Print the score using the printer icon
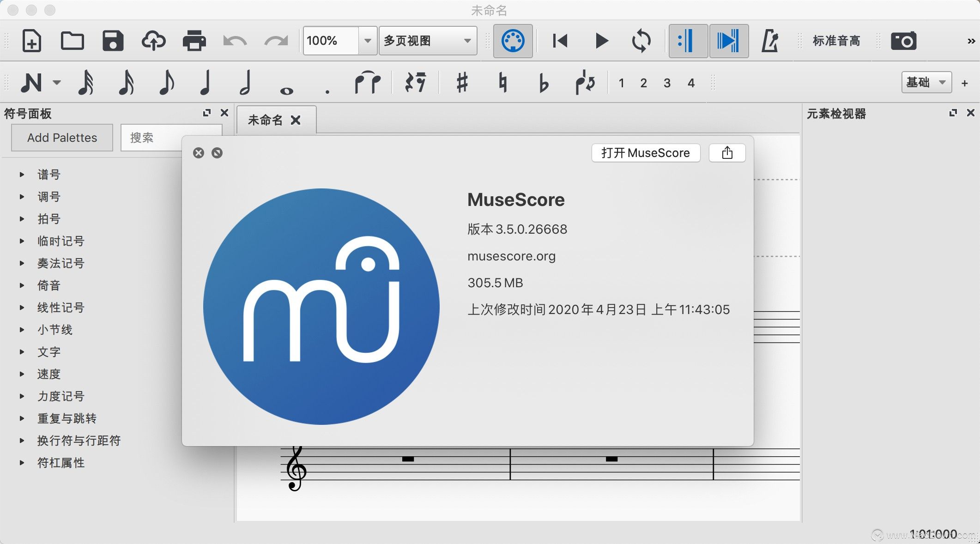Screen dimensions: 980x544 click(194, 41)
